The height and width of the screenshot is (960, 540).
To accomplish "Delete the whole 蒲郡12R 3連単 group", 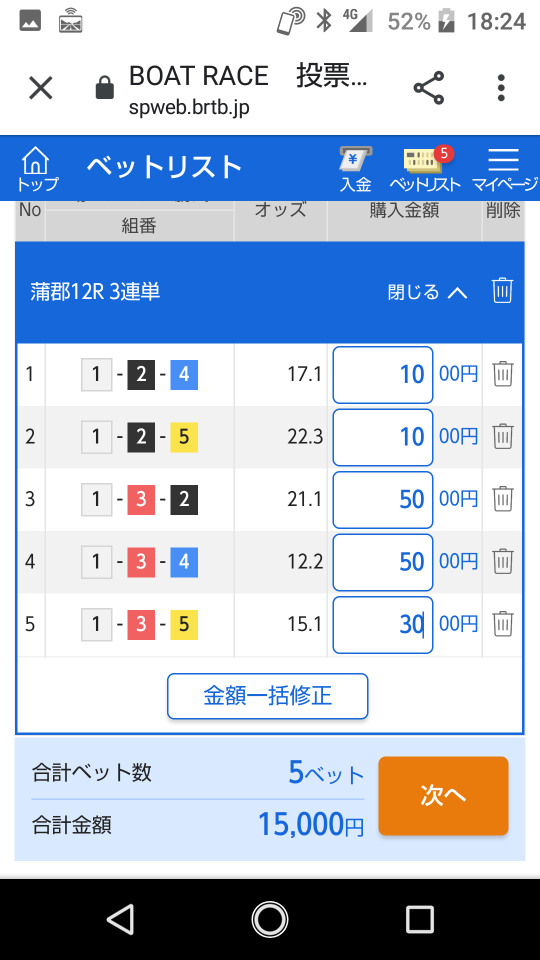I will (503, 291).
